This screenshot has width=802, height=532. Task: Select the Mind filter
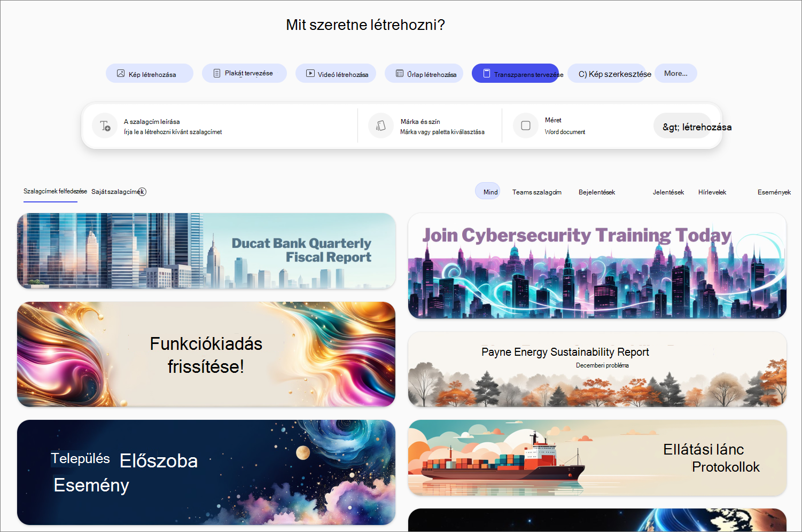pyautogui.click(x=487, y=191)
